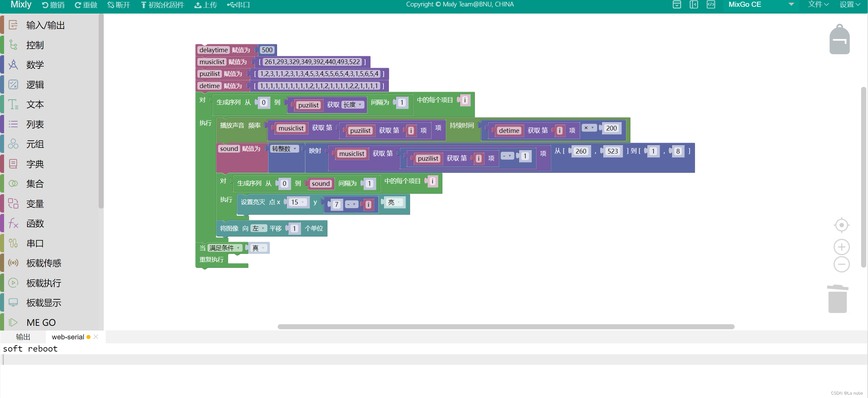The width and height of the screenshot is (868, 398).
Task: Edit the 260 mapping value field
Action: click(581, 151)
